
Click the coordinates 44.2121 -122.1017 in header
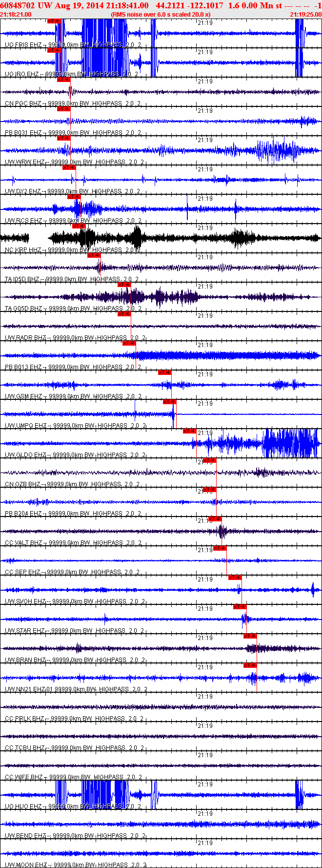(190, 5)
